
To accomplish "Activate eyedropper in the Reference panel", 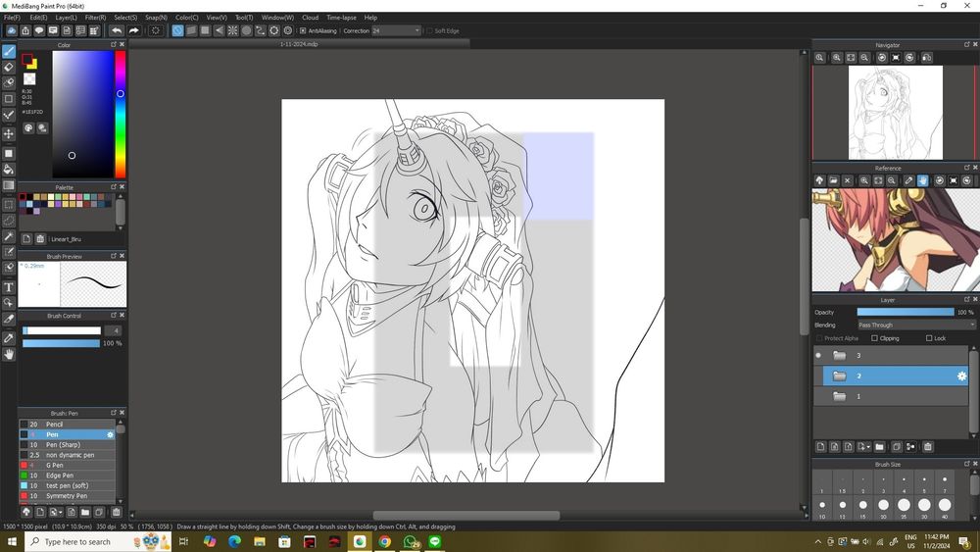I will (x=908, y=180).
